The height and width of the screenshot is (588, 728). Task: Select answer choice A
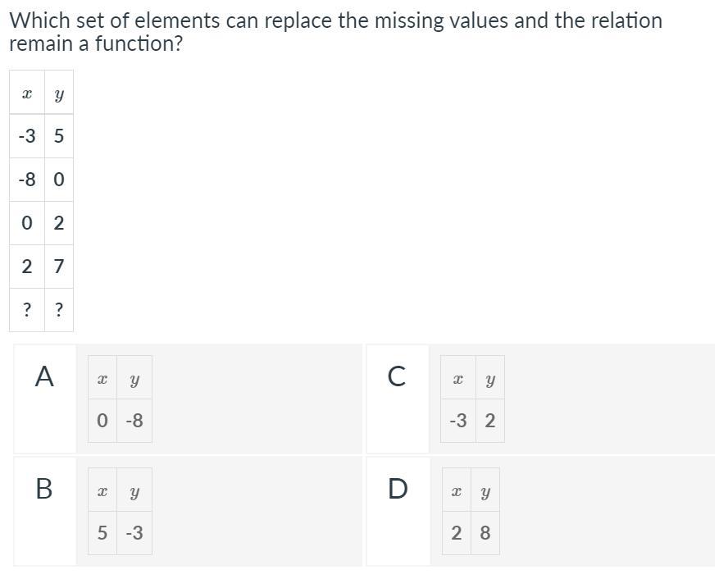(x=44, y=377)
